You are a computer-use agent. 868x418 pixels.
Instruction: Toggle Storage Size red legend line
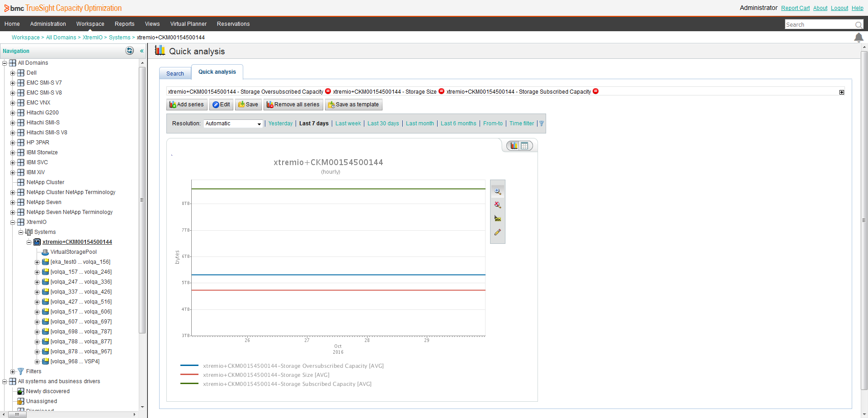tap(189, 375)
